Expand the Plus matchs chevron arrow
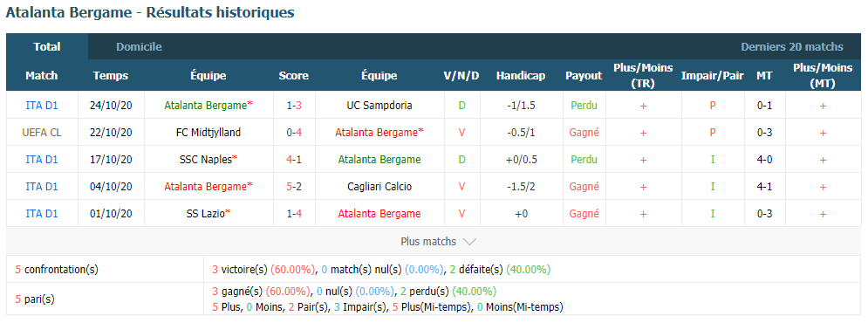The height and width of the screenshot is (323, 868). click(468, 242)
